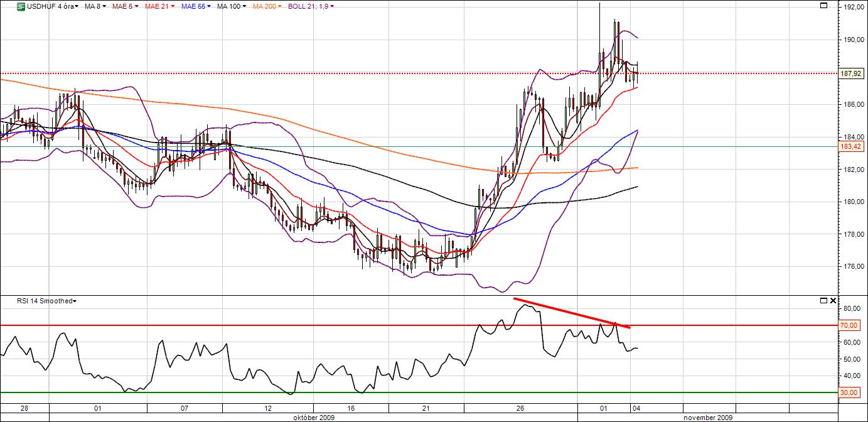The image size is (868, 422).
Task: Click the 50,00 RSI axis label
Action: click(852, 359)
